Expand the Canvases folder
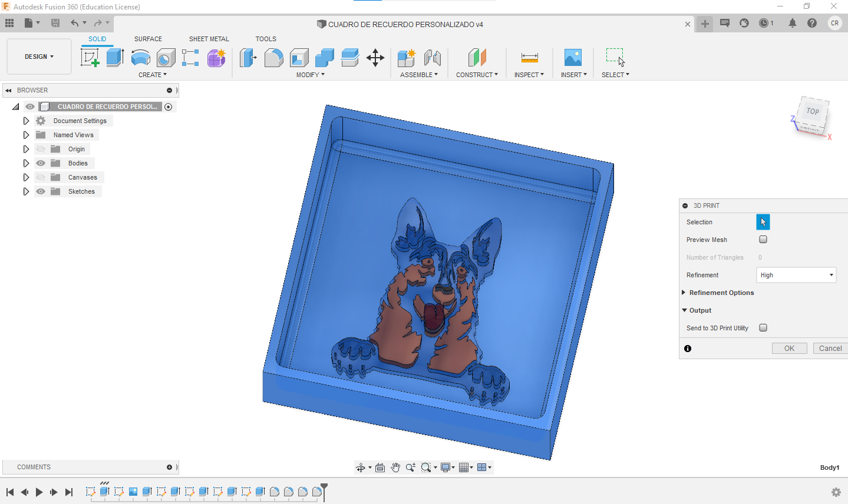The height and width of the screenshot is (504, 848). point(26,177)
